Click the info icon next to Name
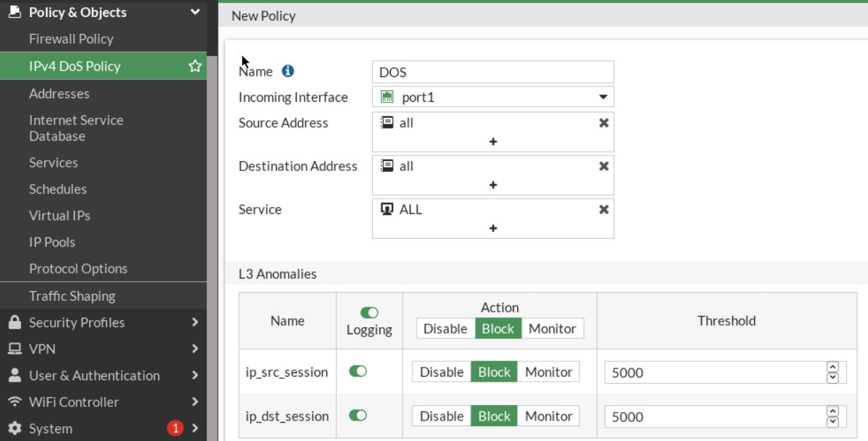The image size is (868, 441). click(x=287, y=71)
